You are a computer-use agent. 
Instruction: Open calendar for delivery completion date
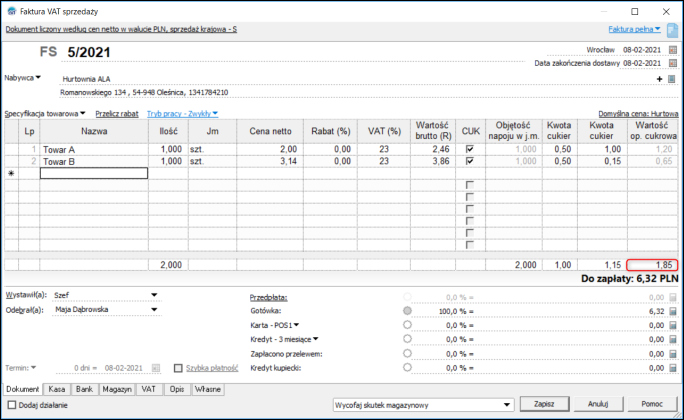coord(671,62)
